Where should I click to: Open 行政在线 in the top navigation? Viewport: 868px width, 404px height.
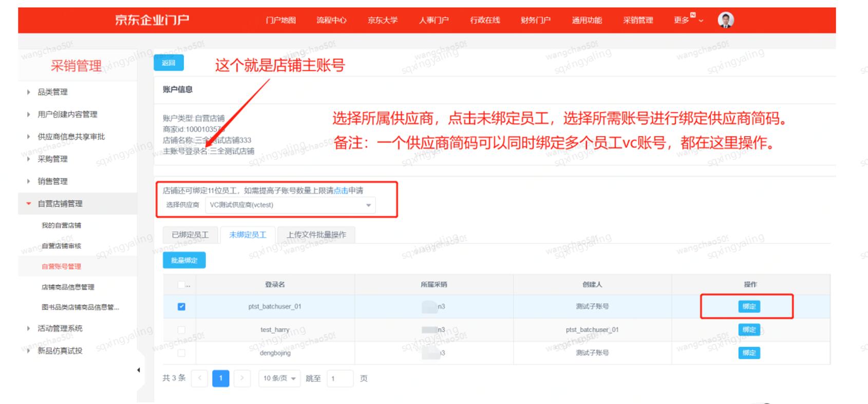coord(485,20)
